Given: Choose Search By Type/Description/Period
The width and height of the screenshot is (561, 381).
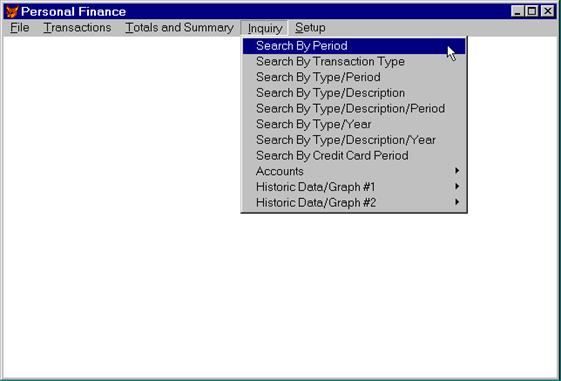Looking at the screenshot, I should (354, 108).
